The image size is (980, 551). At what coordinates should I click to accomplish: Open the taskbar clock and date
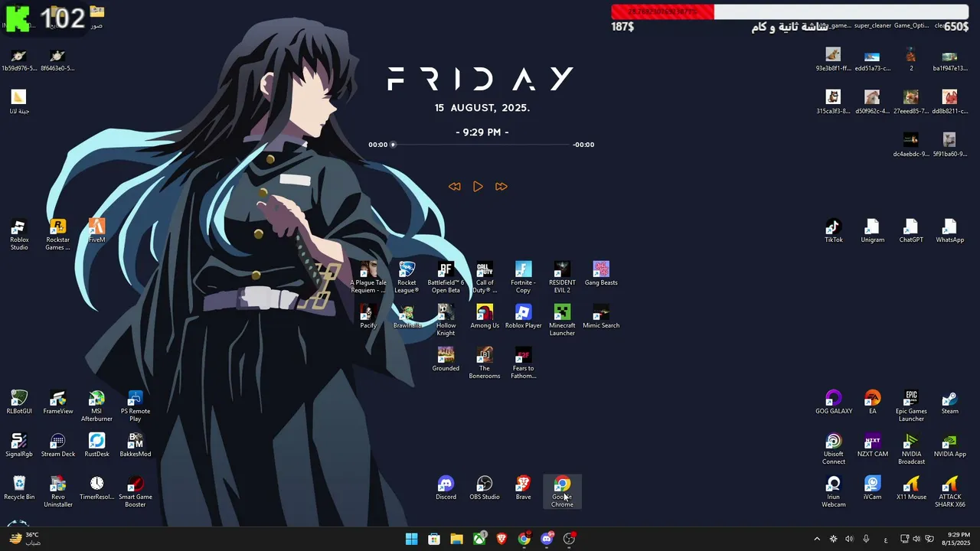(x=955, y=539)
